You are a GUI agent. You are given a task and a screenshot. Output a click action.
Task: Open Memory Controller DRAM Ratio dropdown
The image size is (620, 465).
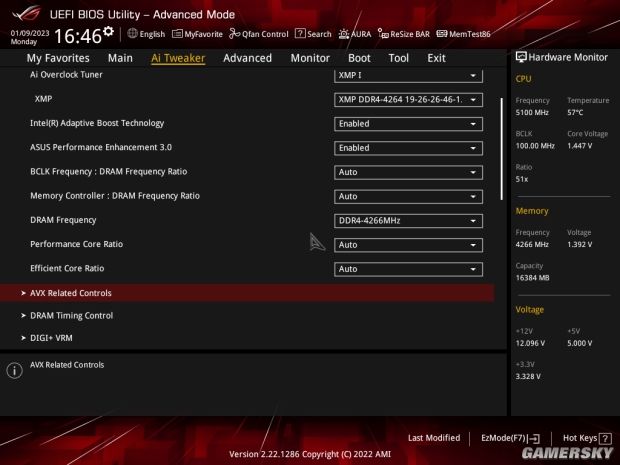[x=408, y=197]
